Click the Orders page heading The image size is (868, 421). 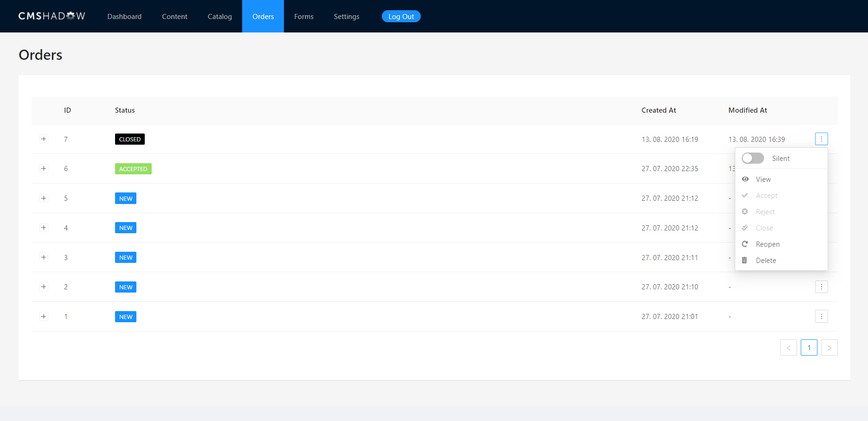40,55
